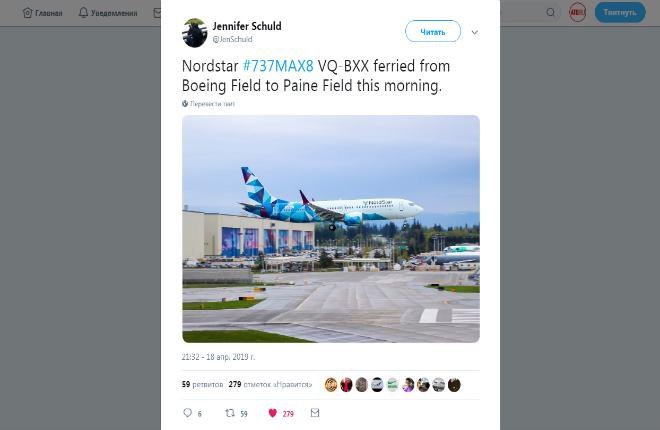Click the Главная home icon
660x430 pixels.
pos(28,13)
